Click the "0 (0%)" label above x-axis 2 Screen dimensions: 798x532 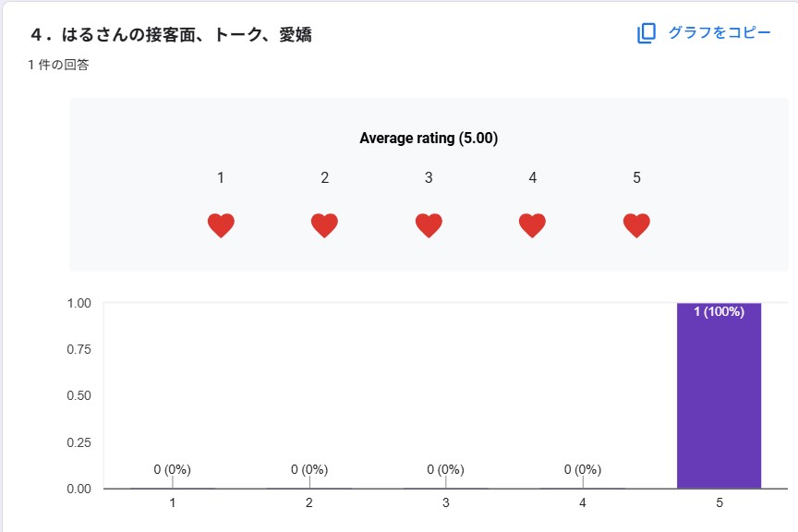tap(309, 469)
